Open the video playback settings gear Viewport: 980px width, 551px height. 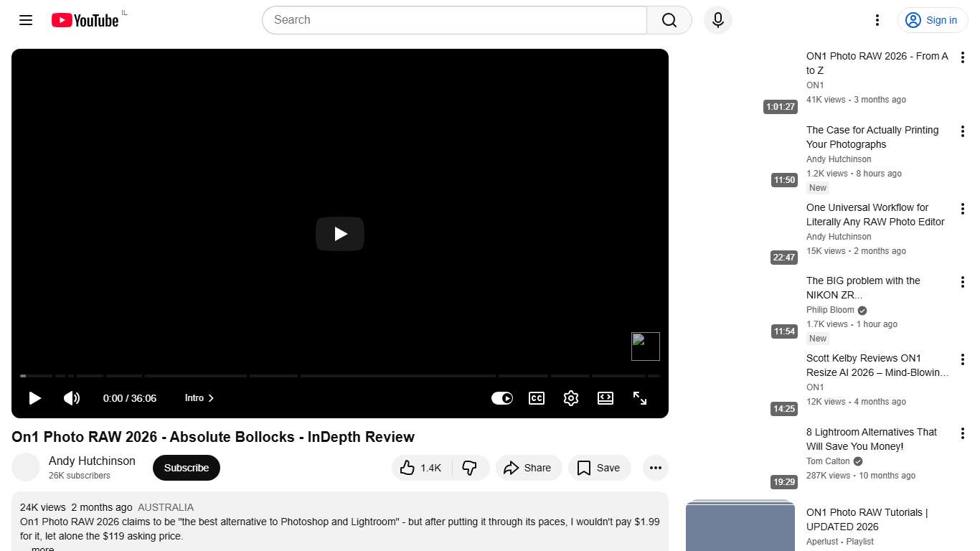(570, 398)
